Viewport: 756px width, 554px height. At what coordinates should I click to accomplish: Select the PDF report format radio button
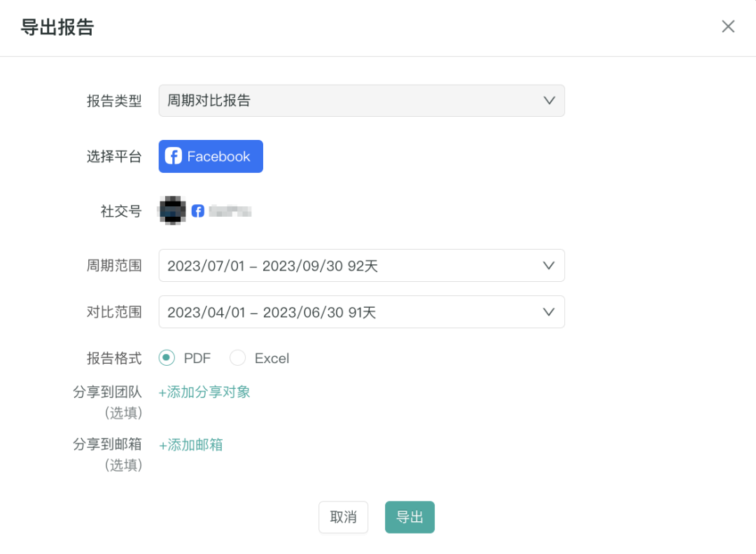(x=166, y=357)
